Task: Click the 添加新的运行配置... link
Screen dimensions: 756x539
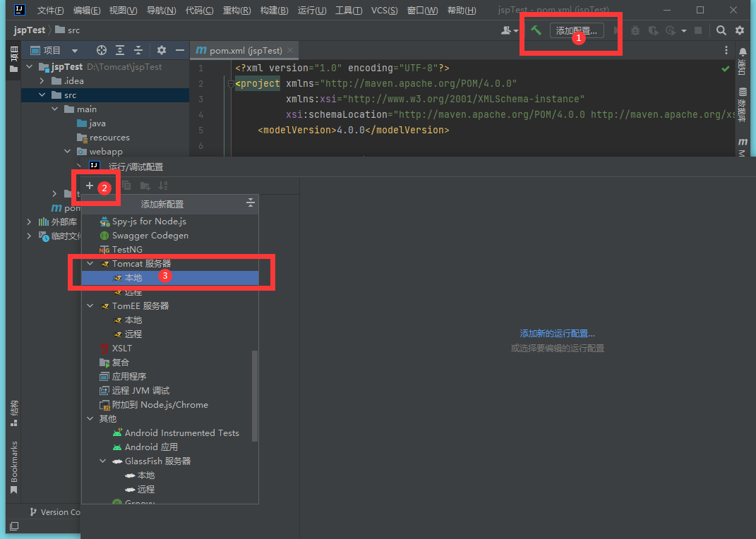Action: (557, 333)
